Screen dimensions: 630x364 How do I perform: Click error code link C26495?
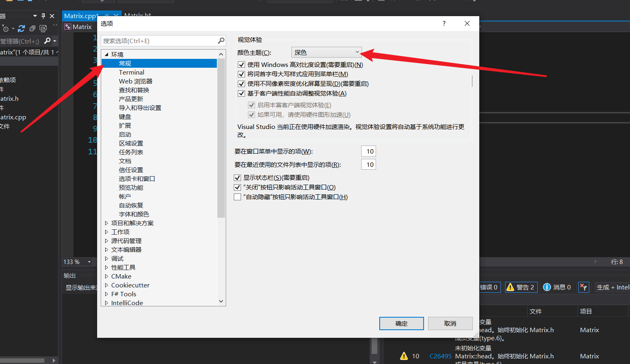click(x=441, y=356)
